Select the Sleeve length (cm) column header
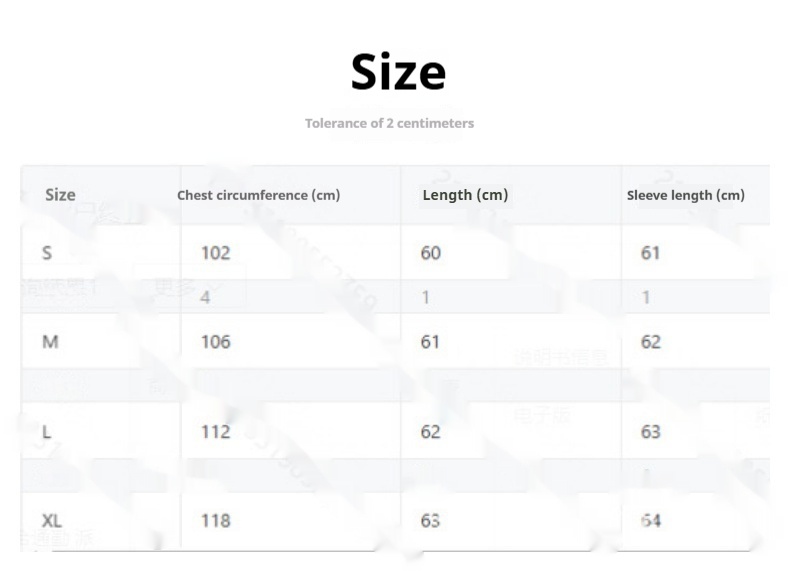790x572 pixels. click(685, 195)
